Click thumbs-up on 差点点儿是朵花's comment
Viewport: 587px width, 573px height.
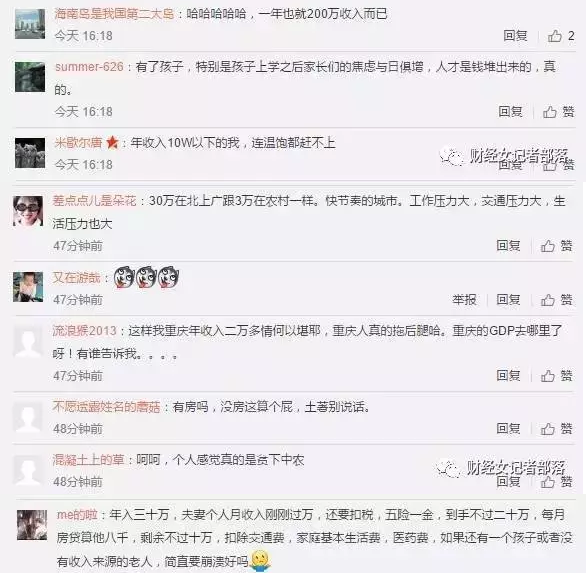[556, 246]
